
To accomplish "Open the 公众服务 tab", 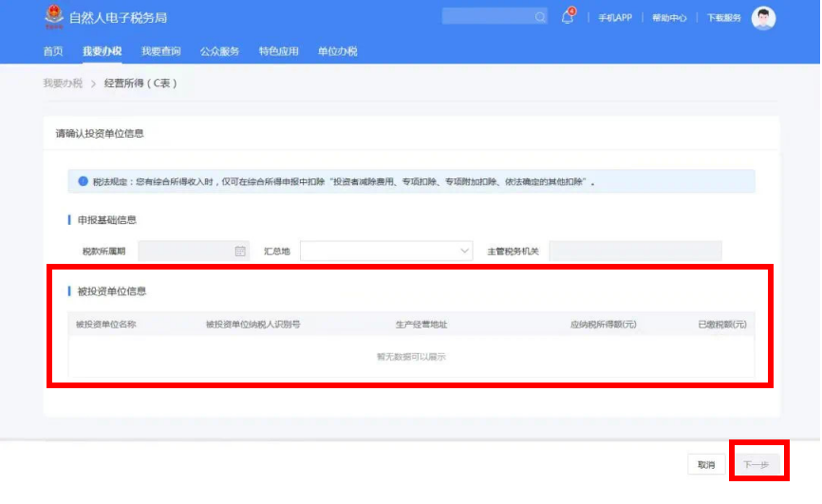I will coord(219,51).
